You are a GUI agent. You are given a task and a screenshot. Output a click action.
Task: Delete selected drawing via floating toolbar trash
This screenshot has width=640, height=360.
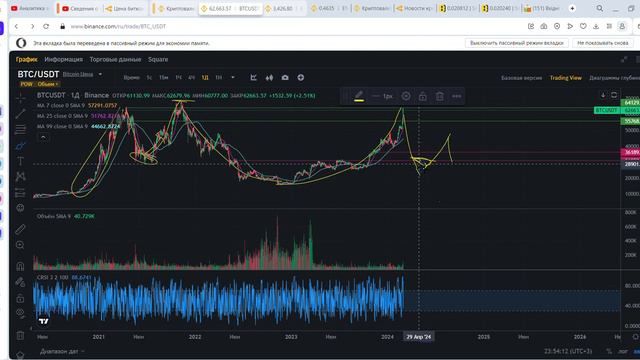click(440, 96)
